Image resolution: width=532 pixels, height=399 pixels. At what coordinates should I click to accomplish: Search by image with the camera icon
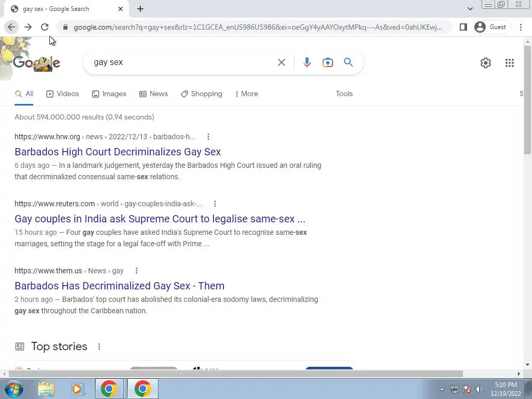click(327, 62)
